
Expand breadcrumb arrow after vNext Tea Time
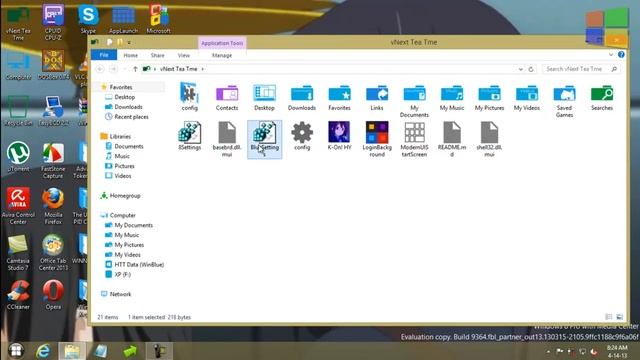(x=203, y=69)
